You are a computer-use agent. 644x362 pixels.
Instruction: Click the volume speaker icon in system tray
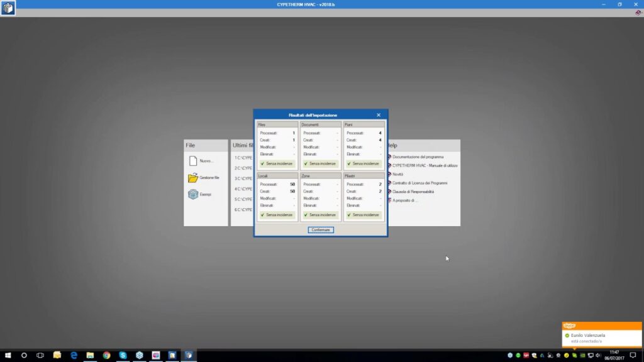point(599,355)
